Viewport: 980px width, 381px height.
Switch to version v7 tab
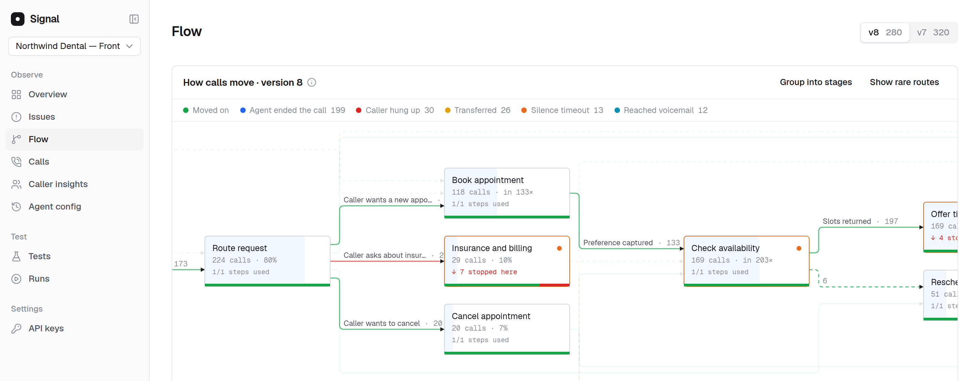click(933, 32)
